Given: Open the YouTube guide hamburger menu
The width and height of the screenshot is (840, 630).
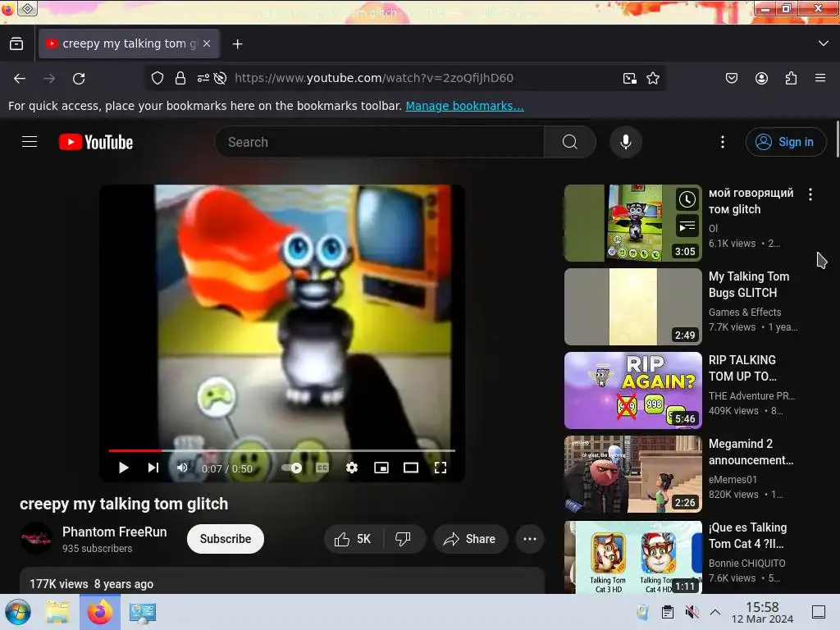Looking at the screenshot, I should tap(30, 142).
